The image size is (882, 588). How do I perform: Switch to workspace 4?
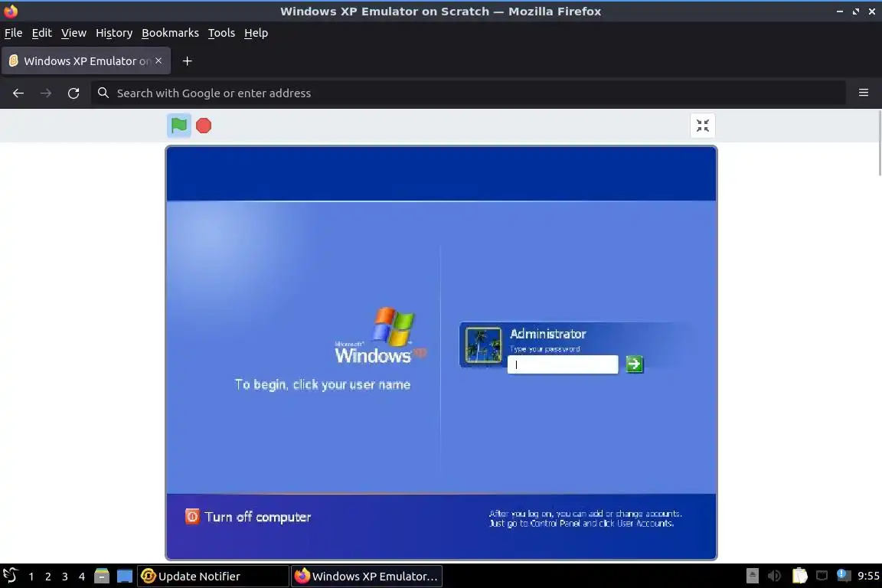[82, 577]
